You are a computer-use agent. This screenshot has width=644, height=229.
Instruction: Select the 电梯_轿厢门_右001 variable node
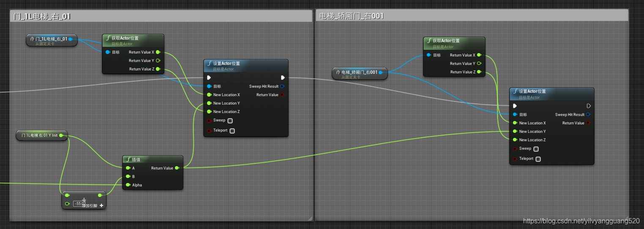(x=360, y=74)
